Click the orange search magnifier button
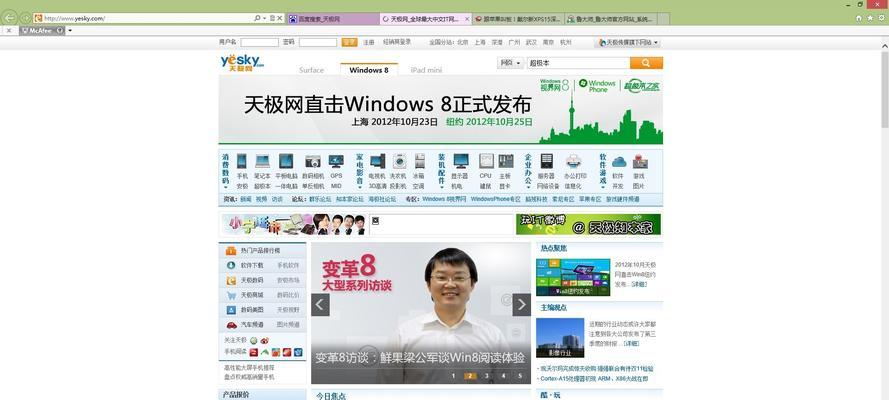The width and height of the screenshot is (889, 400). pos(646,63)
